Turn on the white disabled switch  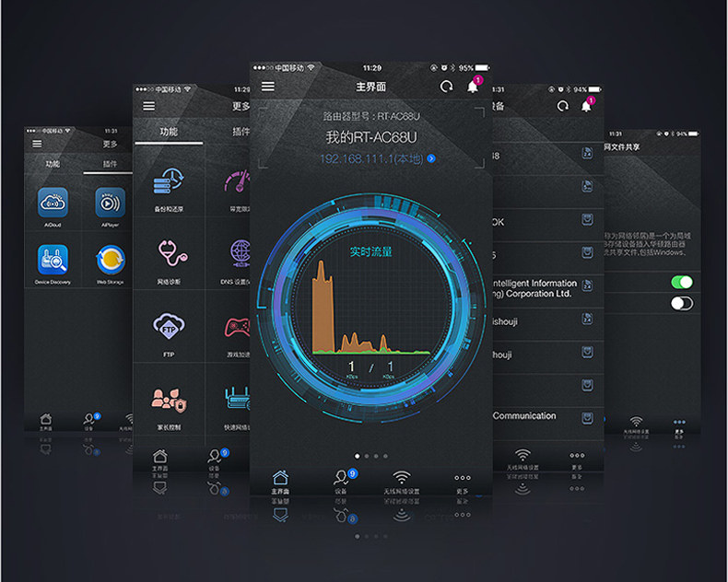(x=682, y=304)
